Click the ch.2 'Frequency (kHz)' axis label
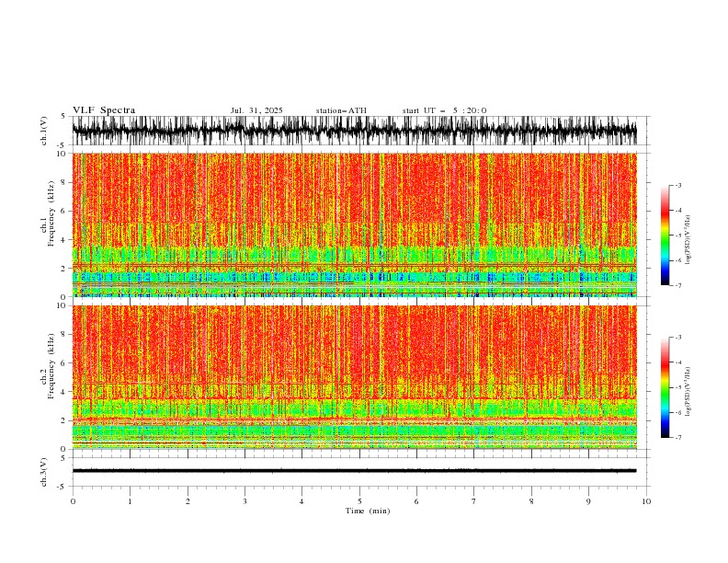This screenshot has height=563, width=728. 51,365
